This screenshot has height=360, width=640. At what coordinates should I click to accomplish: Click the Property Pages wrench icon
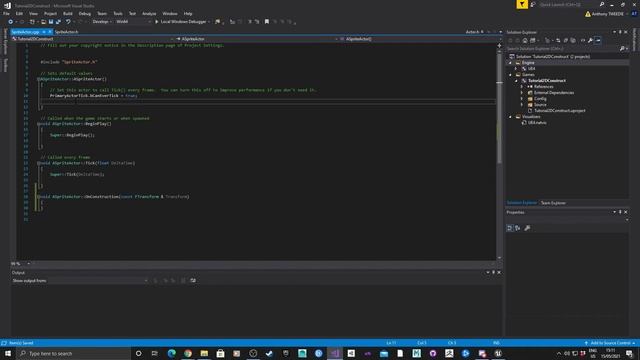pyautogui.click(x=527, y=228)
